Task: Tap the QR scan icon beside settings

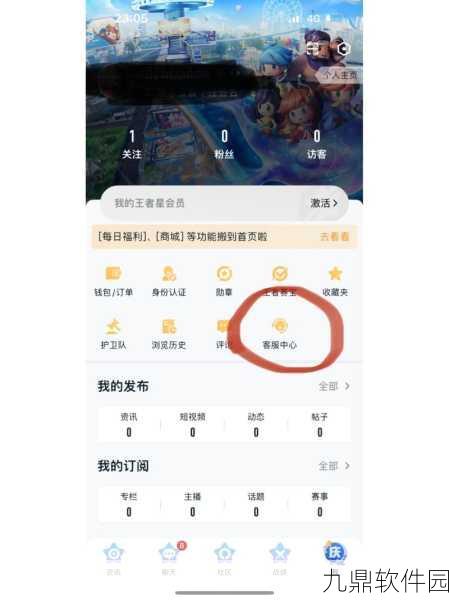Action: [x=314, y=49]
